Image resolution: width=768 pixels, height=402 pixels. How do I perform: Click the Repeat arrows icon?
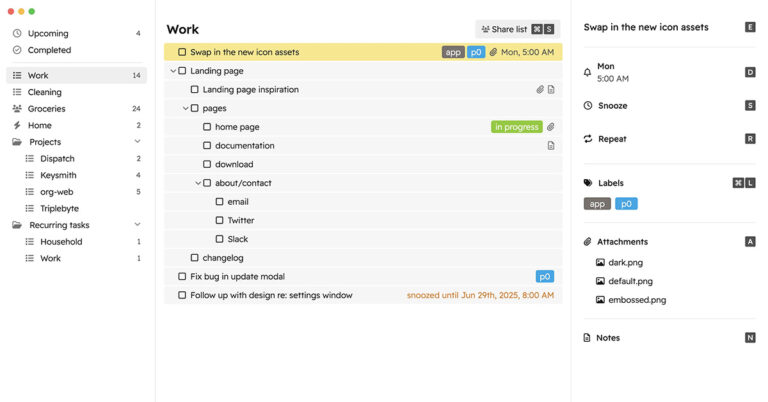coord(588,139)
